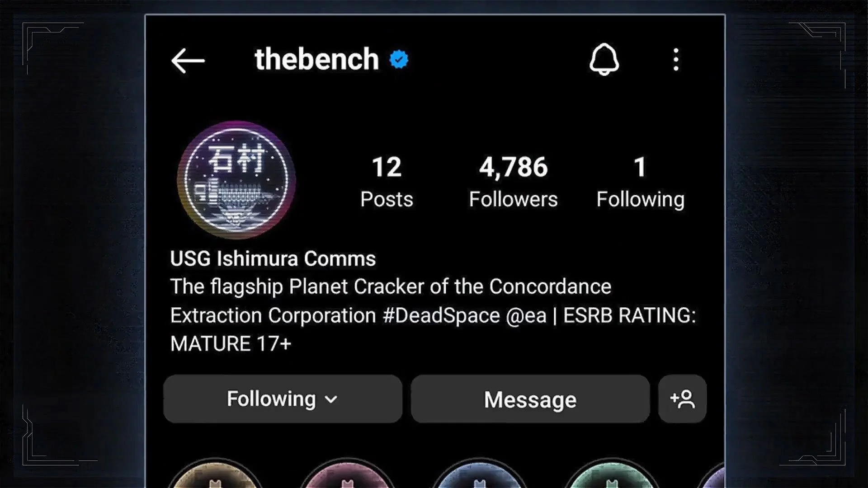Expand the Following dropdown button
The height and width of the screenshot is (488, 868).
pos(283,399)
